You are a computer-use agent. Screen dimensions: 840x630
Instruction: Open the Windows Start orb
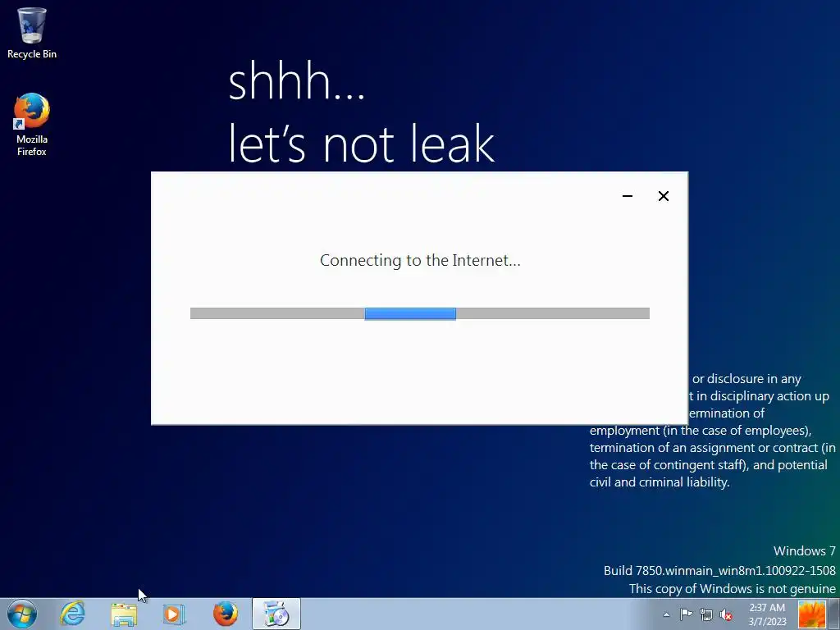click(22, 614)
